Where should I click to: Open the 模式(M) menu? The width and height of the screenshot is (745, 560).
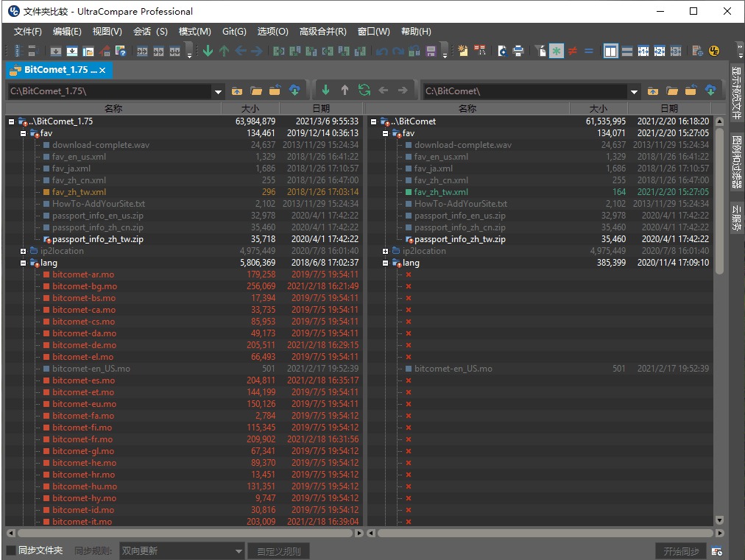pyautogui.click(x=195, y=32)
